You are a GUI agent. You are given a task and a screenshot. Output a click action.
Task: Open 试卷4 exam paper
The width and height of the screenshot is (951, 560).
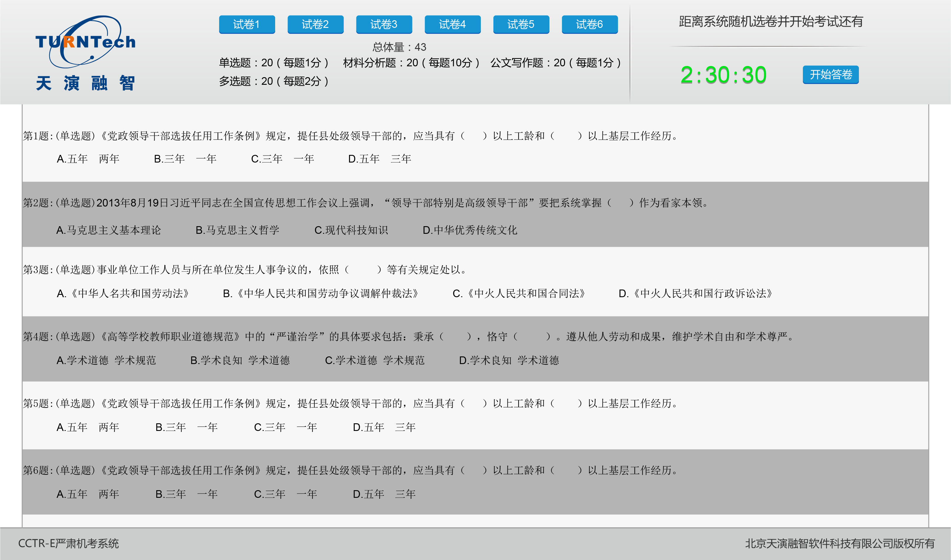(x=453, y=25)
